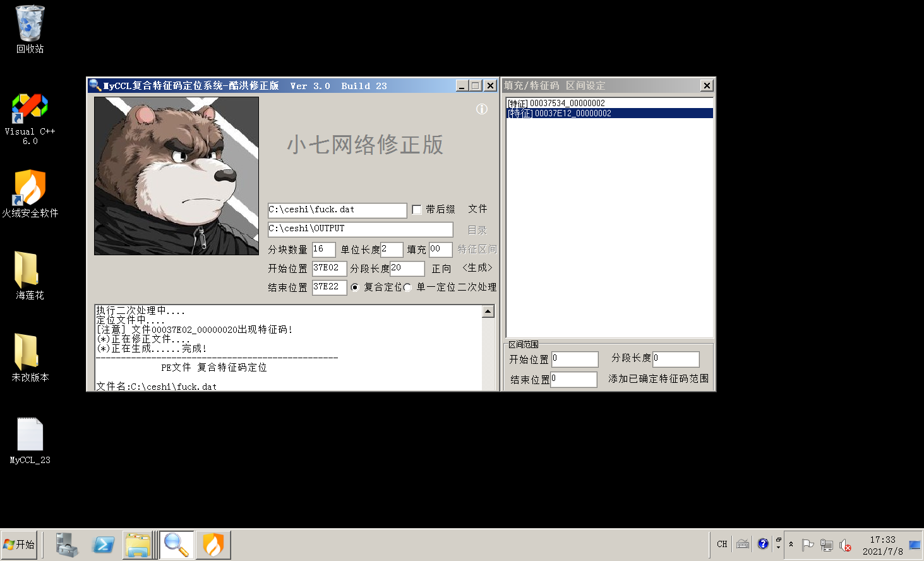Click the MyCCL title bar magnifier icon
The width and height of the screenshot is (924, 561).
pyautogui.click(x=95, y=85)
